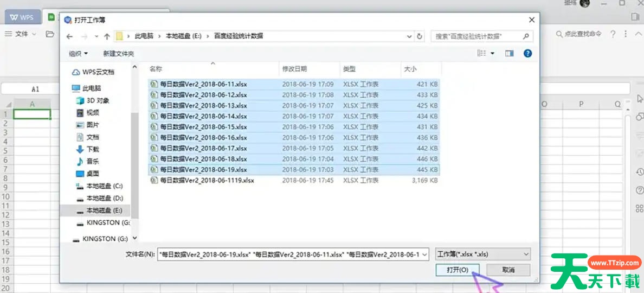Viewport: 644px width, 293px height.
Task: Open recent locations dropdown arrow
Action: point(96,36)
